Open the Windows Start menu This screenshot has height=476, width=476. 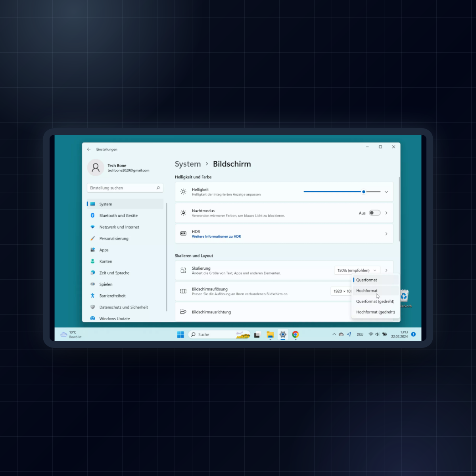pyautogui.click(x=180, y=334)
